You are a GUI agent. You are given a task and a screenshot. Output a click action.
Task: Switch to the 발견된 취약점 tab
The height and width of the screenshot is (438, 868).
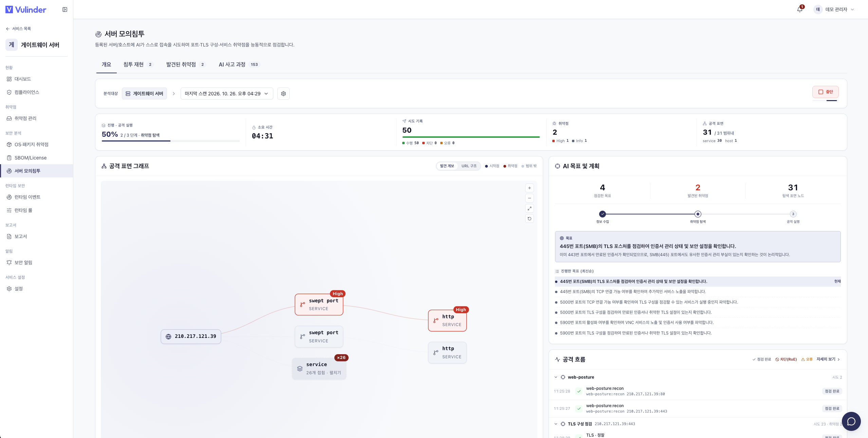186,64
